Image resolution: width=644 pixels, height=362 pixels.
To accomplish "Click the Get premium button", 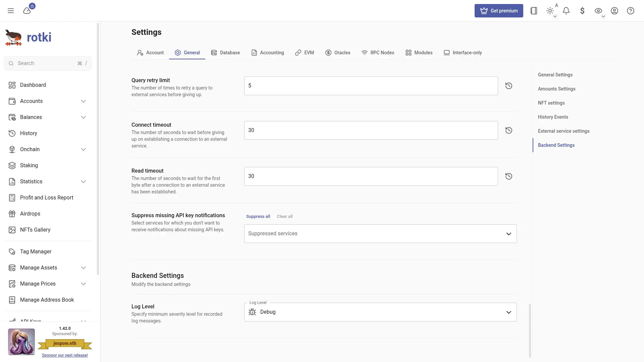I will [x=499, y=11].
